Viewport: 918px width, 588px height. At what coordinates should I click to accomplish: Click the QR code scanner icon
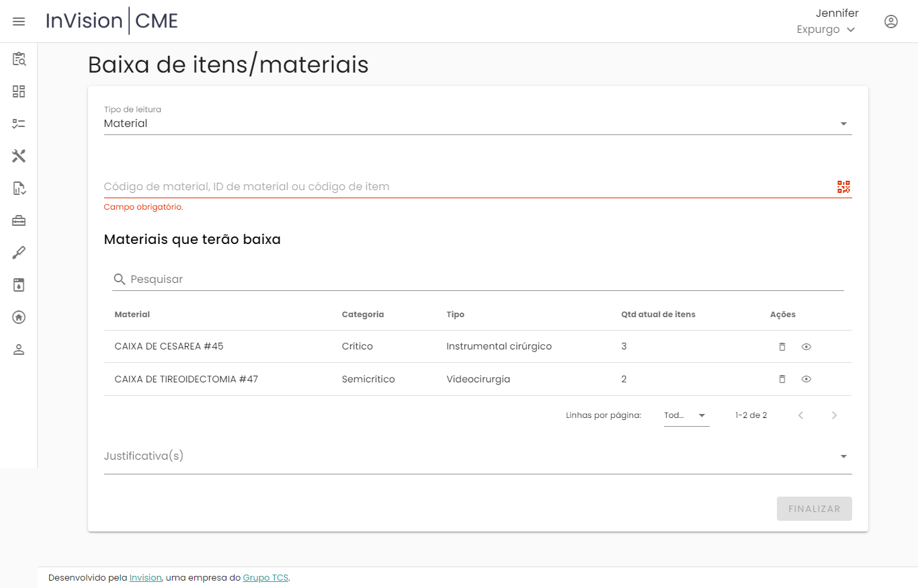point(843,187)
